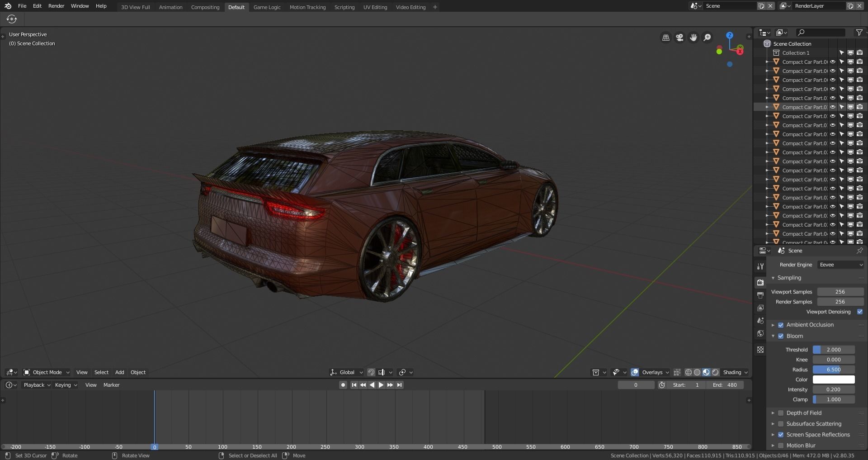Open the Tool properties tab (wrench icon)
Image resolution: width=868 pixels, height=460 pixels.
760,266
